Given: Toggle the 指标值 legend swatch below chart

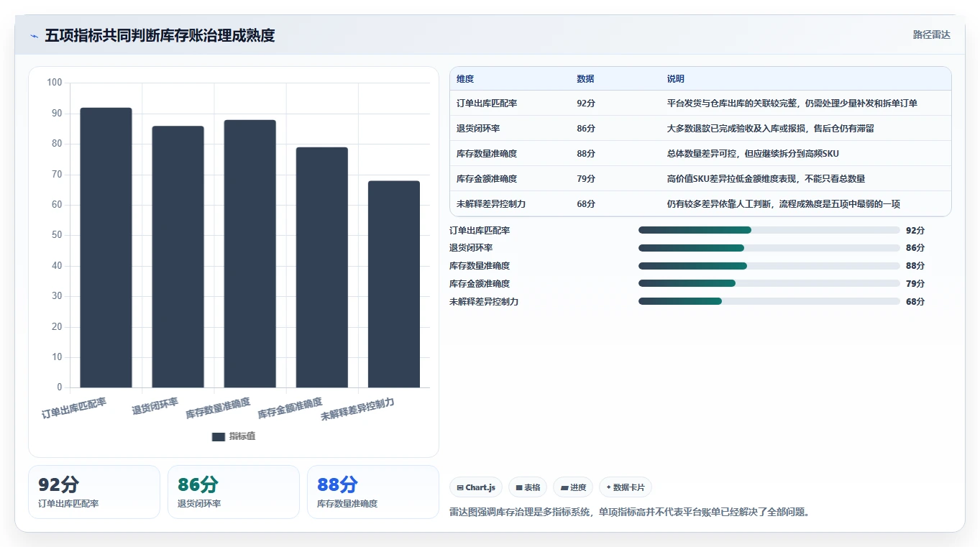Looking at the screenshot, I should click(219, 437).
